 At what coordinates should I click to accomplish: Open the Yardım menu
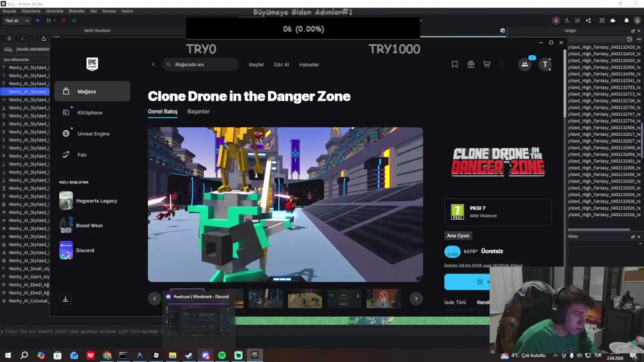click(x=127, y=11)
